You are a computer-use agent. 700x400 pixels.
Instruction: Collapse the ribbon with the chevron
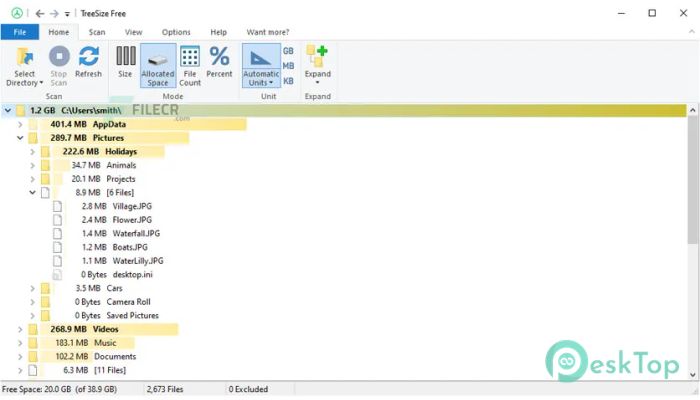(692, 32)
